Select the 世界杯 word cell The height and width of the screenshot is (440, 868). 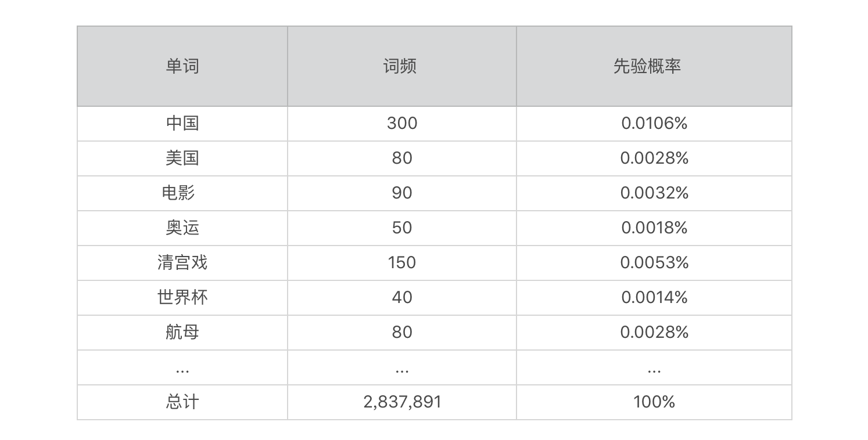click(x=182, y=297)
